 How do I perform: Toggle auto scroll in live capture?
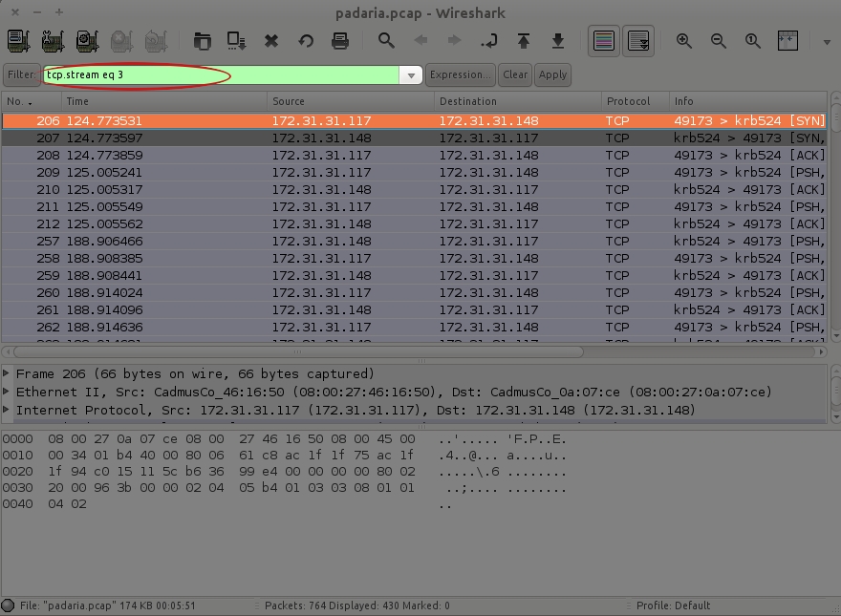pyautogui.click(x=638, y=41)
